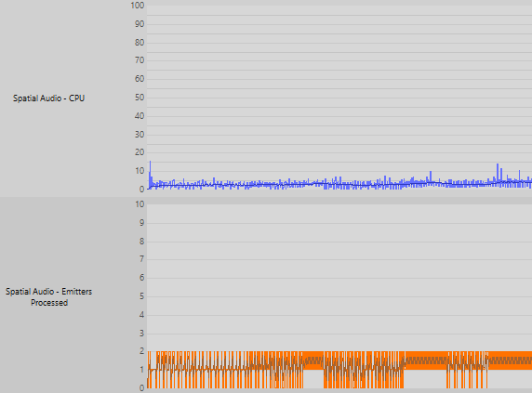The height and width of the screenshot is (393, 532).
Task: Click the 70 value on CPU axis
Action: pyautogui.click(x=140, y=60)
